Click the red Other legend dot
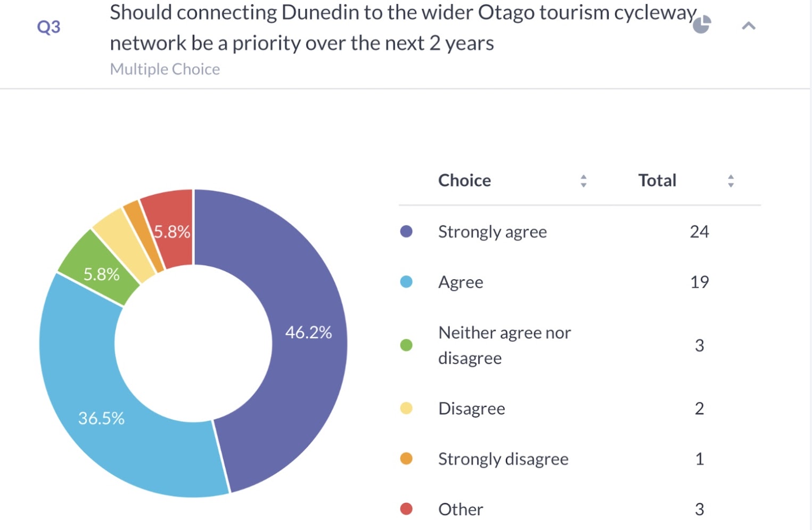 (406, 509)
